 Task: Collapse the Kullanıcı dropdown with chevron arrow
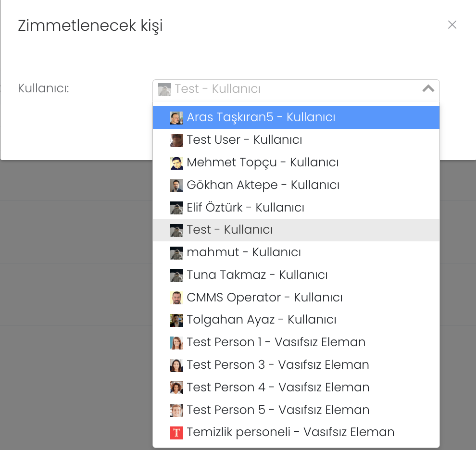428,89
